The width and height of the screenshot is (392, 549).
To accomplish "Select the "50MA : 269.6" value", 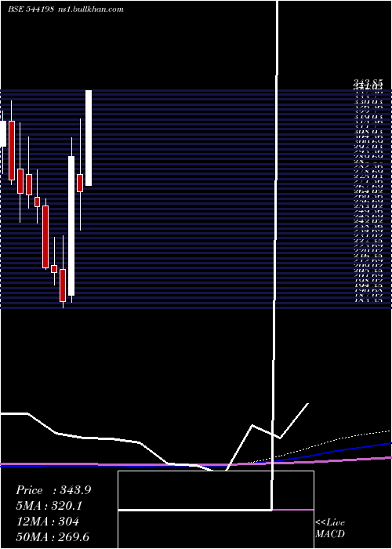I will [54, 537].
